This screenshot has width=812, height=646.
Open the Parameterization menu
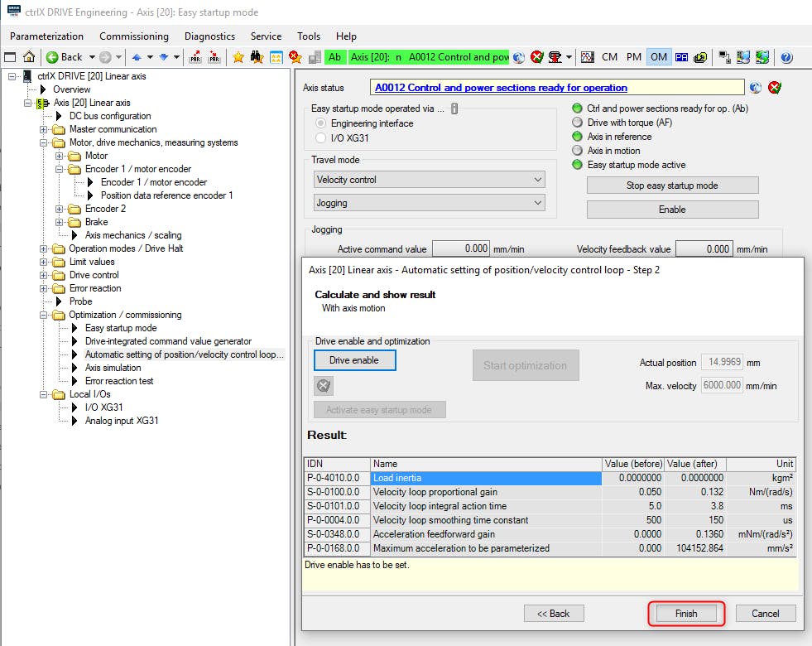click(x=46, y=36)
